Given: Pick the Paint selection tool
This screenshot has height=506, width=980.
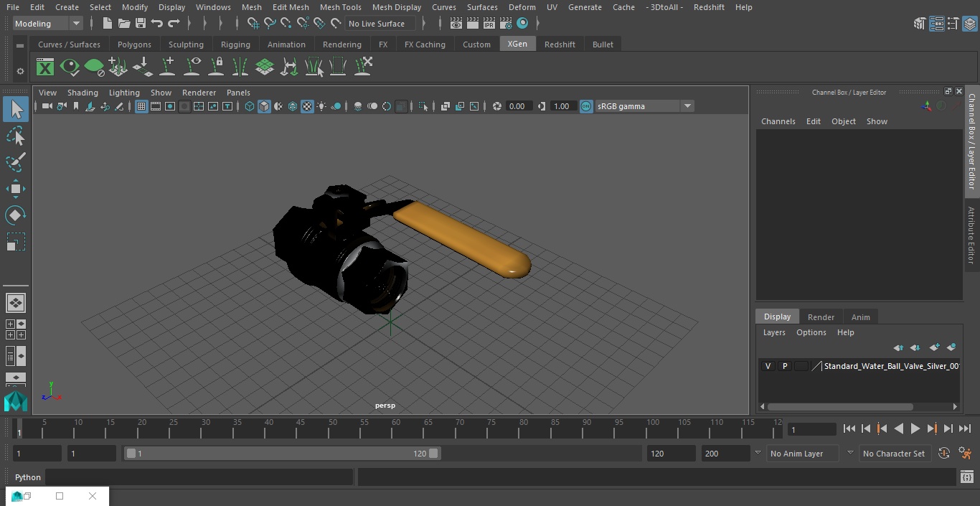Looking at the screenshot, I should click(x=16, y=162).
